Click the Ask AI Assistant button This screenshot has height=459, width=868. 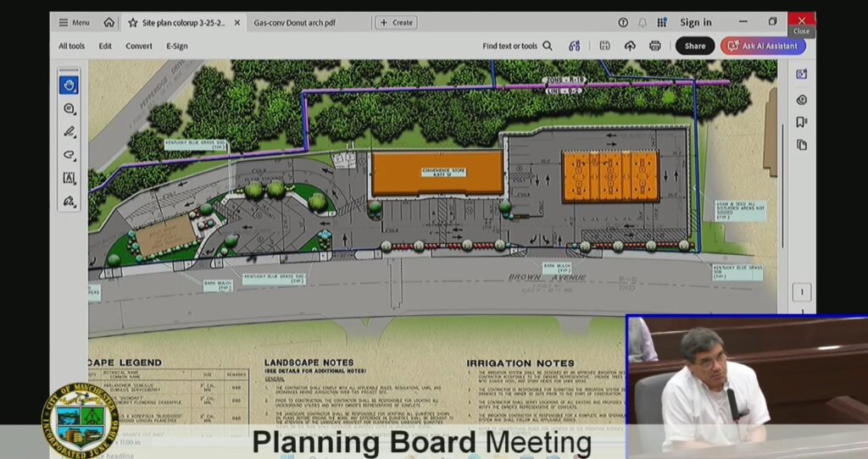(763, 46)
